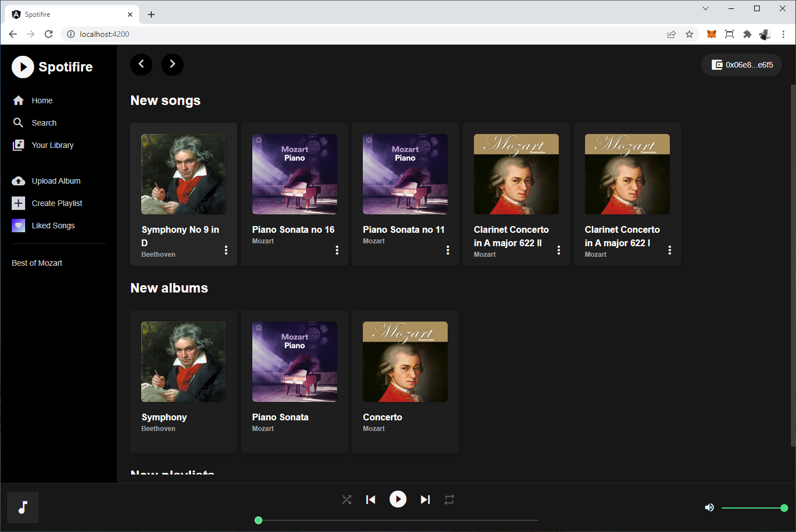Click the Symphony album title
This screenshot has height=532, width=796.
[x=164, y=417]
